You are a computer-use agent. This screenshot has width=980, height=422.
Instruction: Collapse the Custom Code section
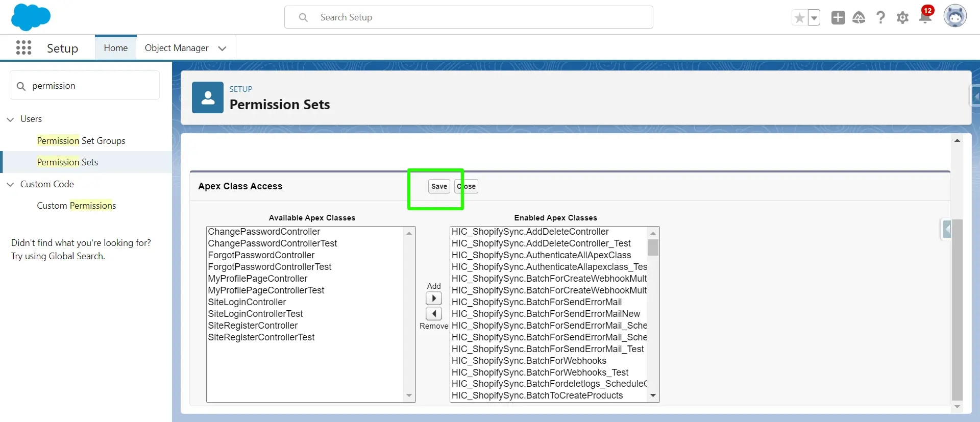tap(10, 184)
